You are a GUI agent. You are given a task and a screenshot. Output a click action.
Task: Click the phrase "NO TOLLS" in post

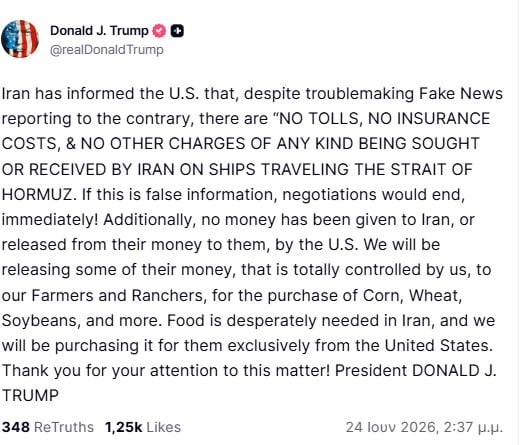(318, 119)
